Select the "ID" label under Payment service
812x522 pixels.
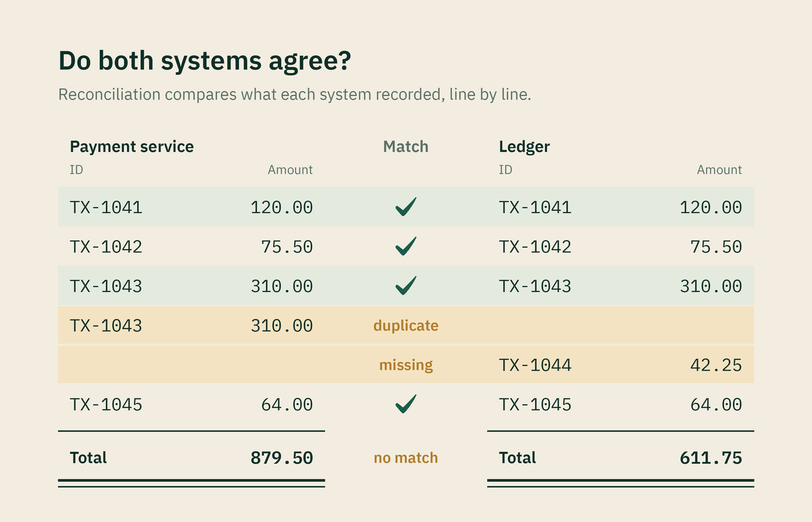pyautogui.click(x=77, y=170)
